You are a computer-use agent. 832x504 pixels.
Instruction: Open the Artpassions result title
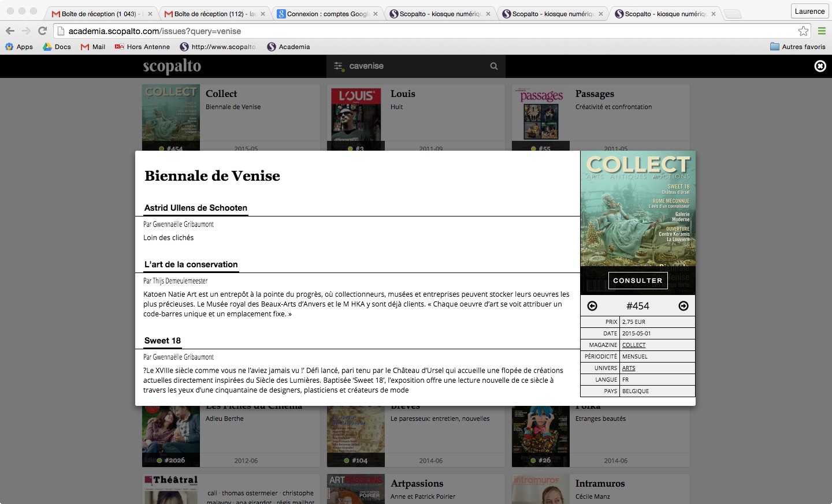point(417,484)
